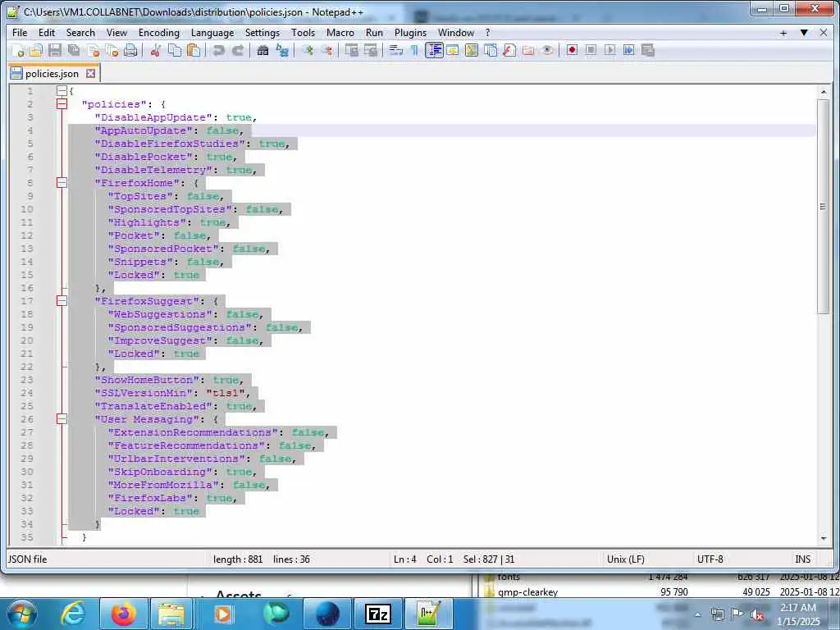Toggle Word Wrap in the toolbar
Viewport: 840px width, 630px height.
point(396,50)
